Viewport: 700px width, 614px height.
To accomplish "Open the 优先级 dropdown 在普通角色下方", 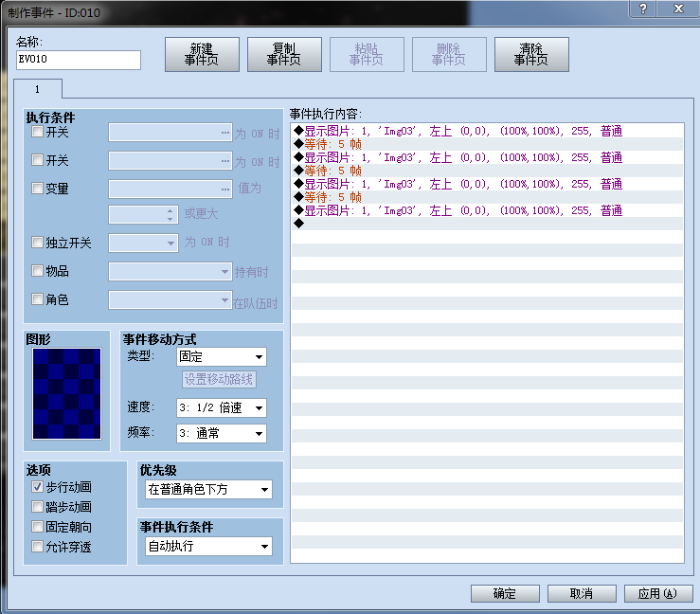I will click(x=209, y=490).
